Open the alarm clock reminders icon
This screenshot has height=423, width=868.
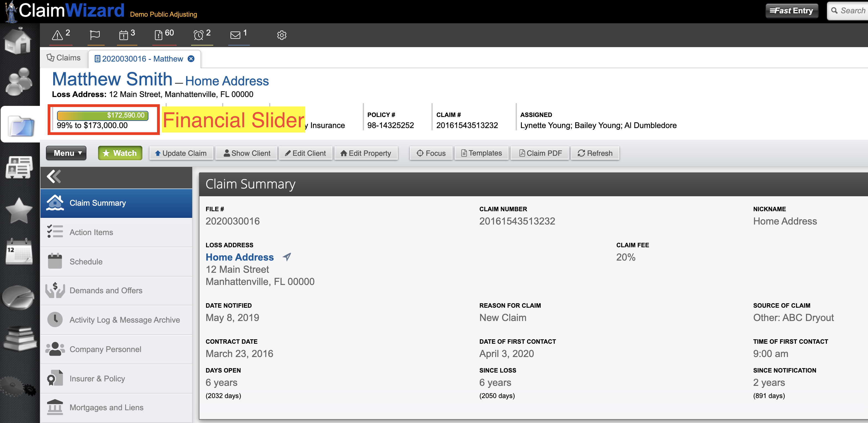(199, 35)
